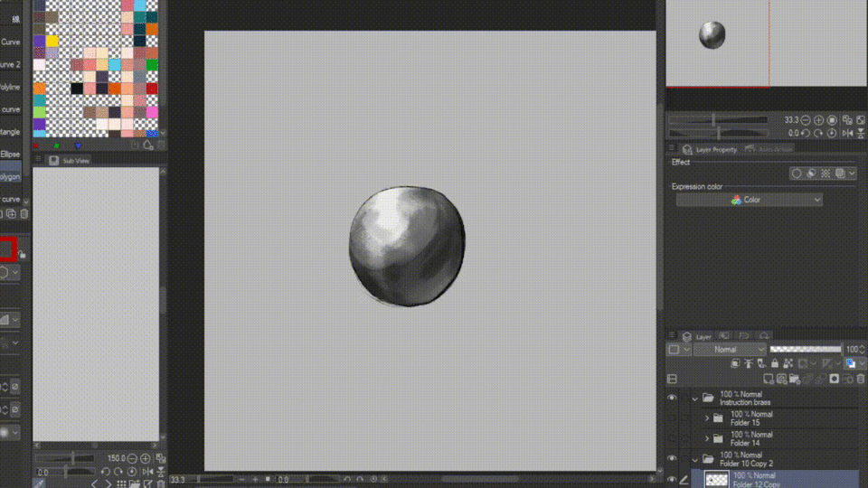Zoom out in the Sub View panel
The height and width of the screenshot is (488, 868).
(132, 459)
